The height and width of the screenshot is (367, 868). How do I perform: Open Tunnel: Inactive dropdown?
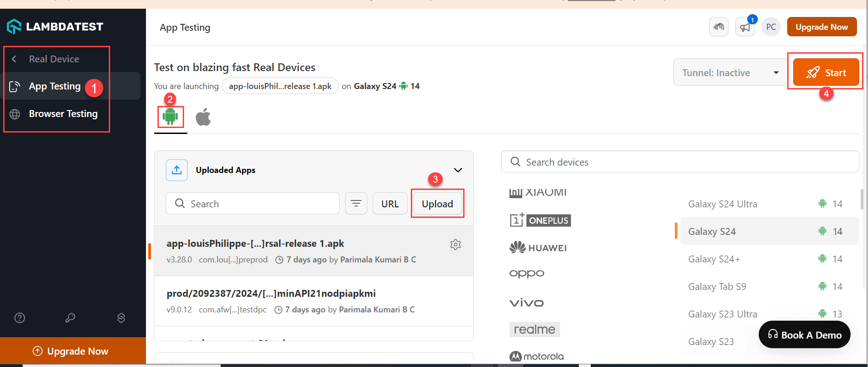[730, 72]
